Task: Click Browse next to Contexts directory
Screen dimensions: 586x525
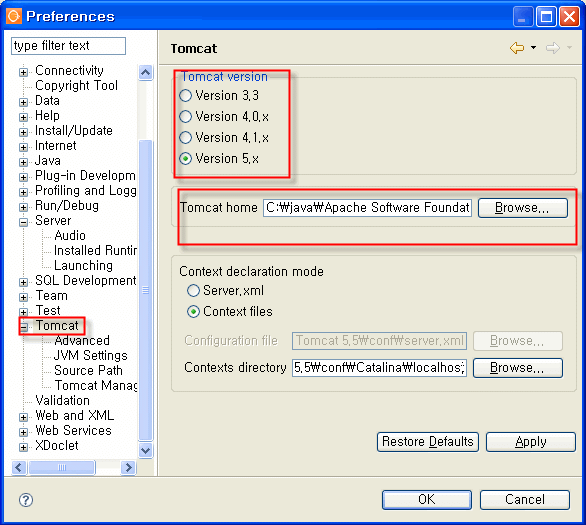Action: pos(517,368)
